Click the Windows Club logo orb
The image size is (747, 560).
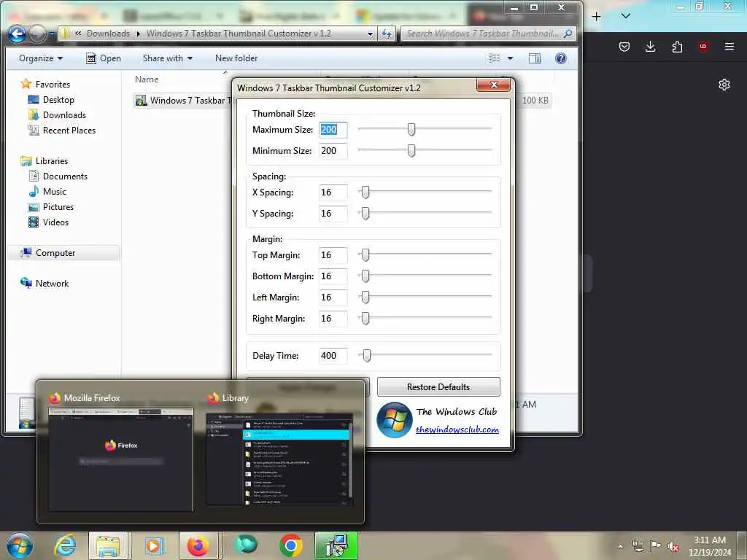point(394,420)
